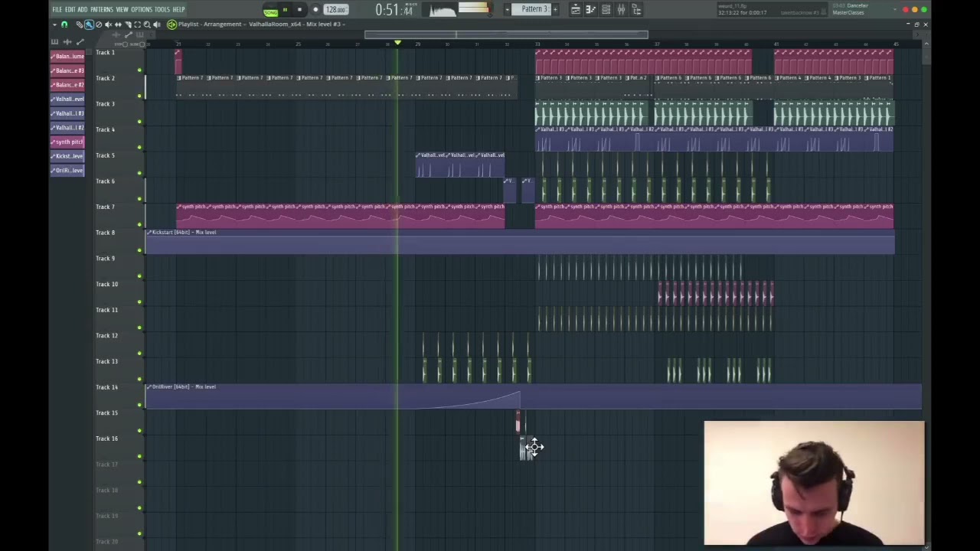The width and height of the screenshot is (980, 551).
Task: Click the 0:51 time display
Action: point(394,10)
